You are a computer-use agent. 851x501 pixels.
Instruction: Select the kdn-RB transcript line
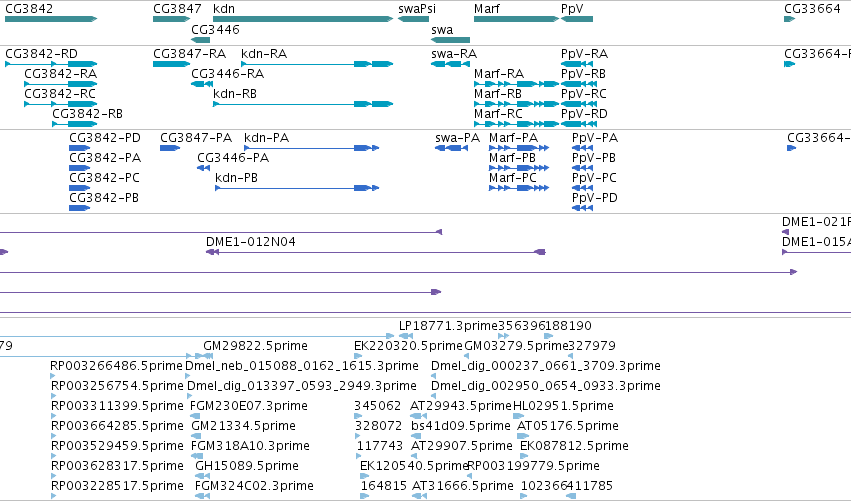303,104
